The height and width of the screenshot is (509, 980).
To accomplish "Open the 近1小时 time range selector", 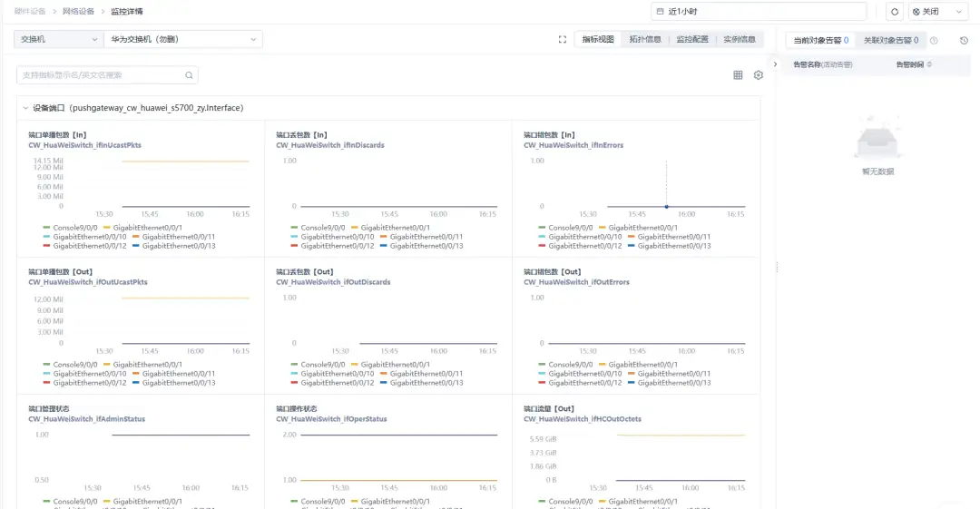I will [x=759, y=11].
